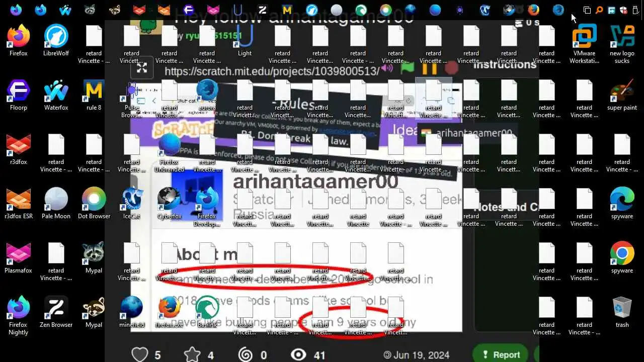Viewport: 644px width, 362px height.
Task: Open the Plasmafox desktop shortcut
Action: pos(18,257)
